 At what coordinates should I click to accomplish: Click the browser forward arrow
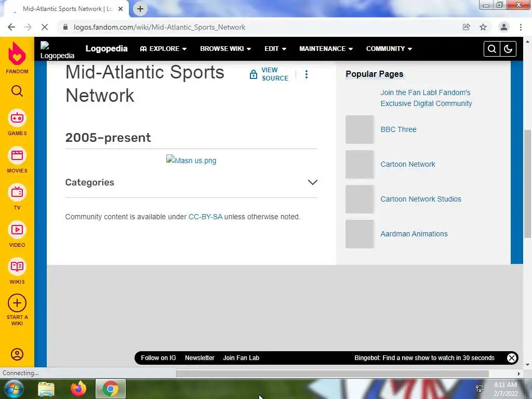(x=28, y=27)
